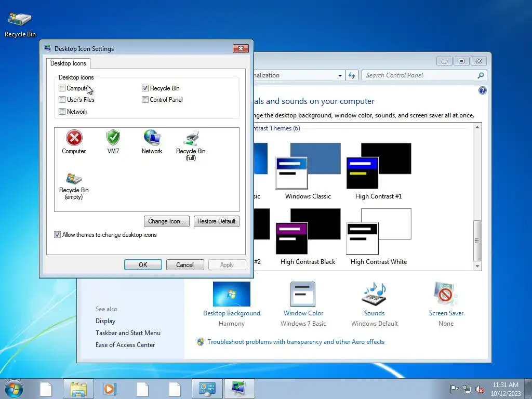Select the Desktop Icons tab
Viewport: 532px width, 399px height.
(68, 63)
